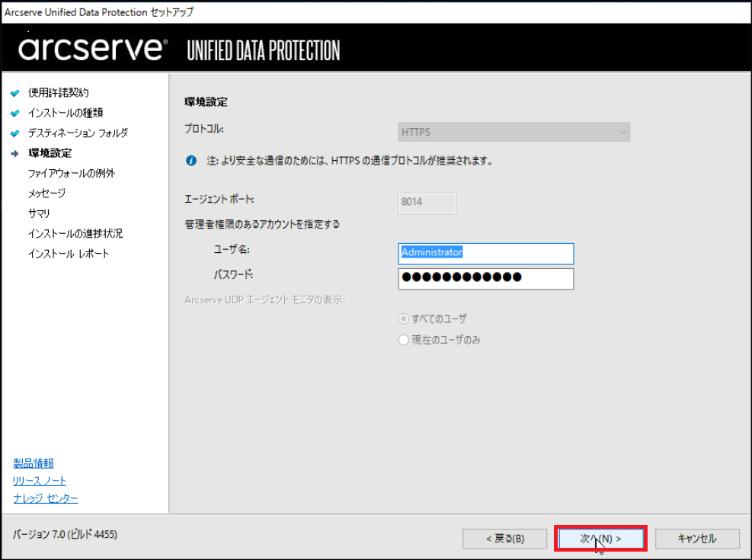Click the checkmark icon next to 使用許諾契約

click(x=15, y=93)
